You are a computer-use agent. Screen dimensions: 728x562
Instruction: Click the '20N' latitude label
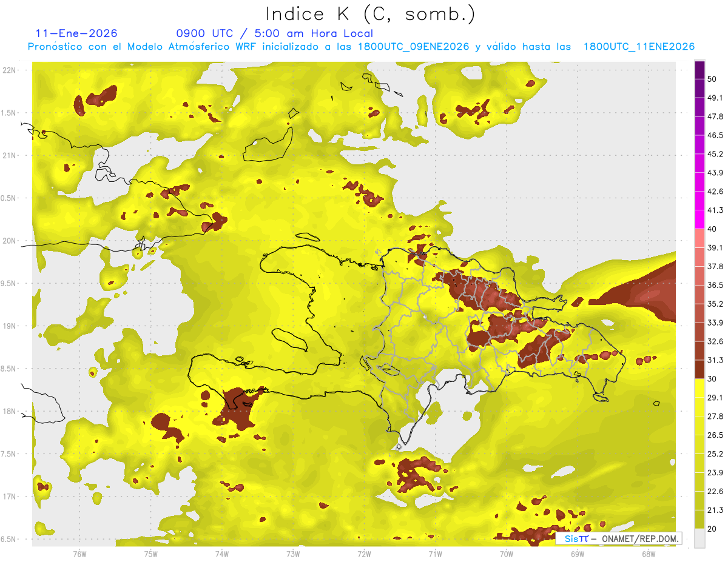pyautogui.click(x=10, y=241)
